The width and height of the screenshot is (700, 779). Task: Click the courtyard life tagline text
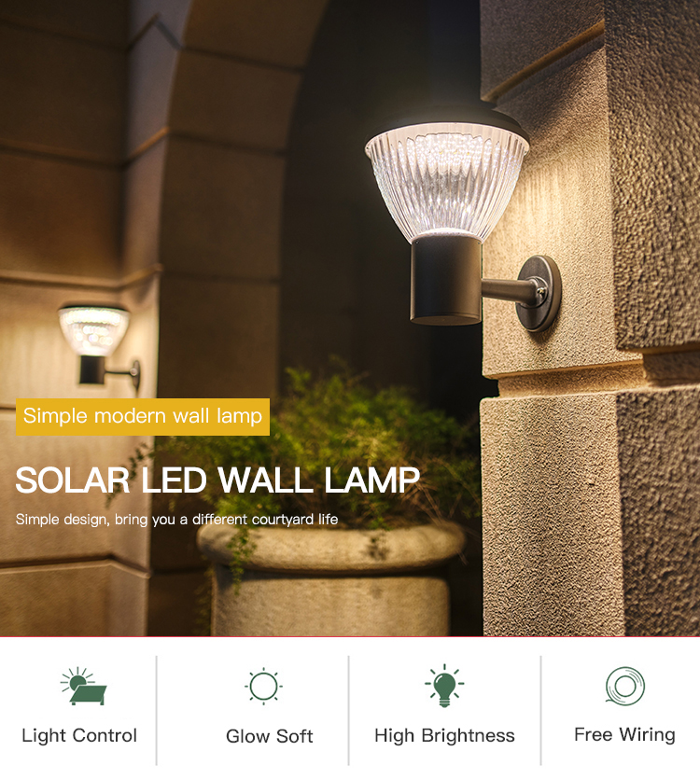tap(176, 520)
